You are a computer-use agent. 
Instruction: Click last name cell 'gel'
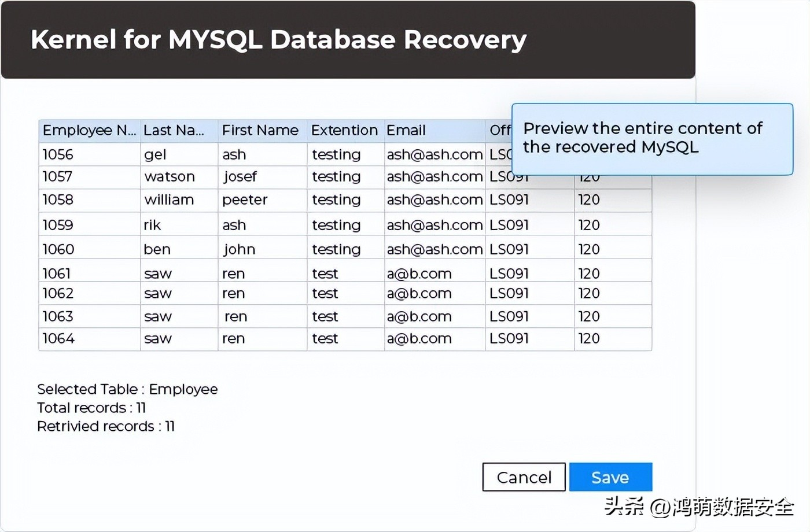179,154
